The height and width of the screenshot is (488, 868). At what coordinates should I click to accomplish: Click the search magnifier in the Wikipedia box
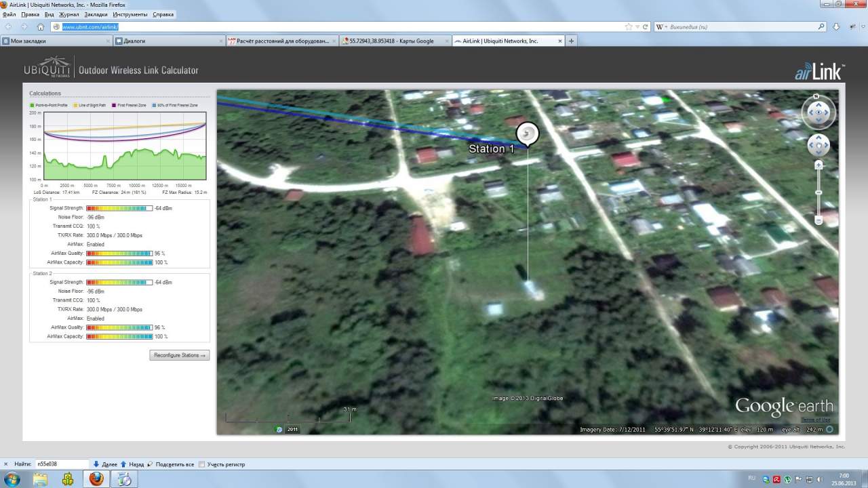click(x=821, y=27)
